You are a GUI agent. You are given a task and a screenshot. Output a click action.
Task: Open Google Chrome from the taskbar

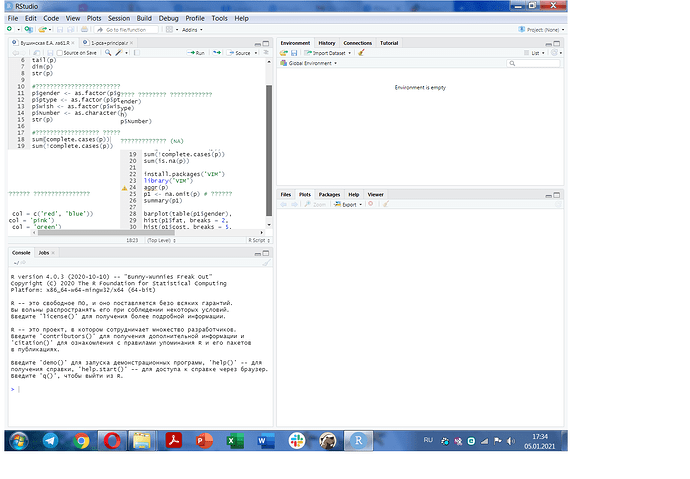[81, 440]
